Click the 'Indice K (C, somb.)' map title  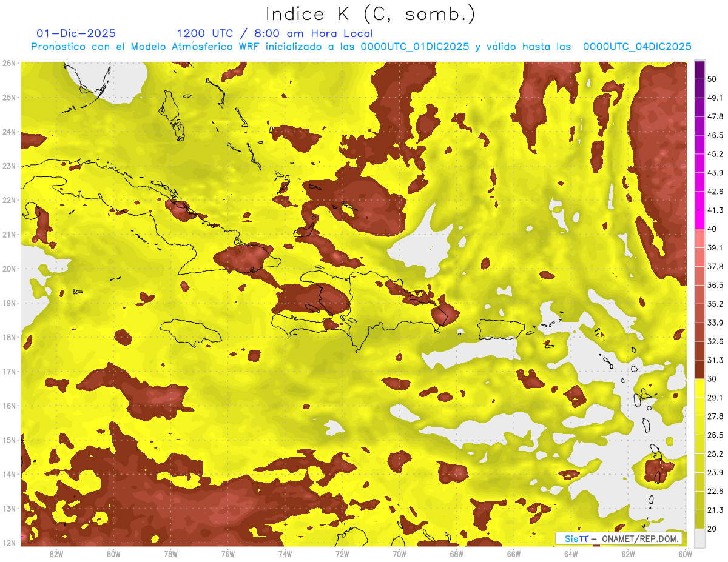click(371, 14)
